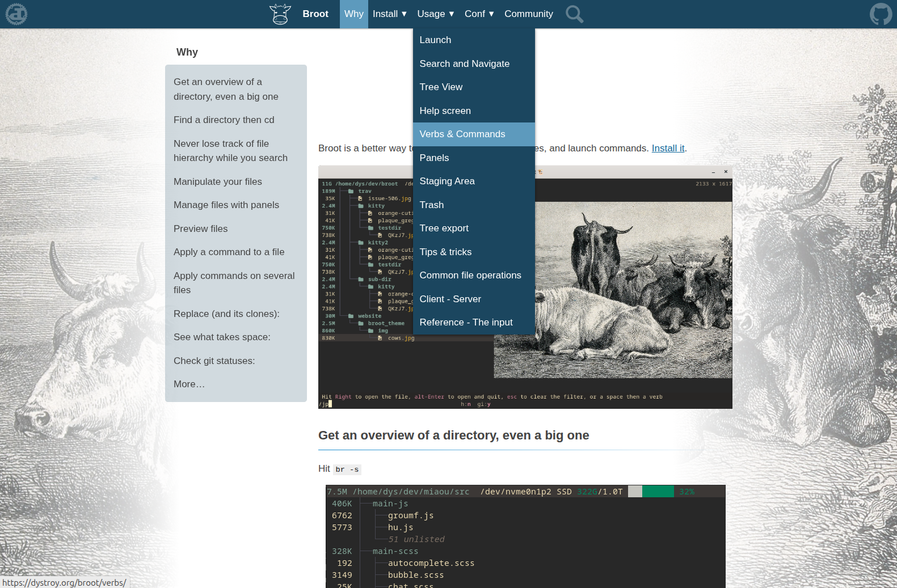
Task: Open the GitHub repository icon
Action: click(881, 14)
